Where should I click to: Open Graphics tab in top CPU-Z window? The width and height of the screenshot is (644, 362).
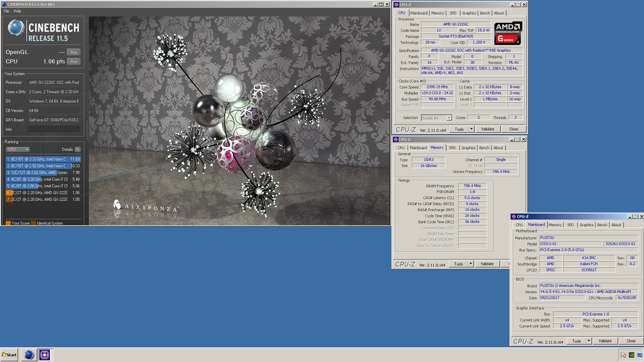tap(469, 13)
